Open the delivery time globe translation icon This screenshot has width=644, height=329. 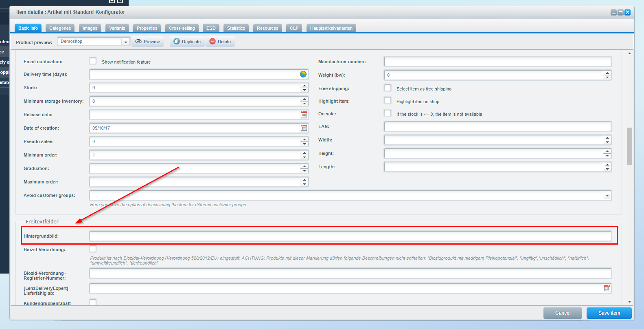303,74
